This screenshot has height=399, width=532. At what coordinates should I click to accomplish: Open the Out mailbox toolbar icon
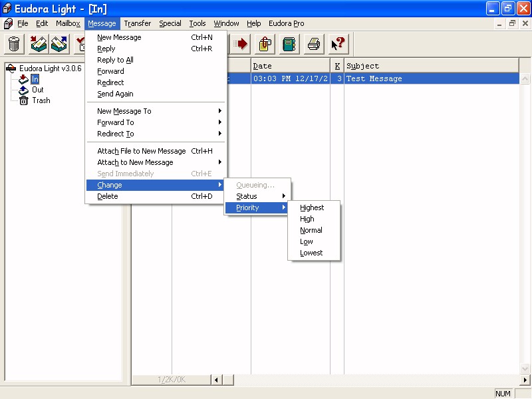(59, 44)
